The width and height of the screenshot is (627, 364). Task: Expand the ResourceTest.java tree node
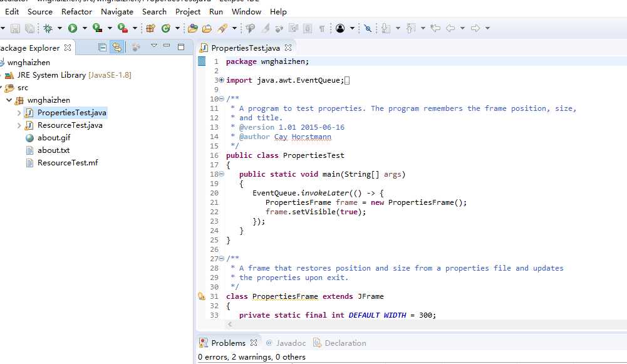click(x=19, y=125)
